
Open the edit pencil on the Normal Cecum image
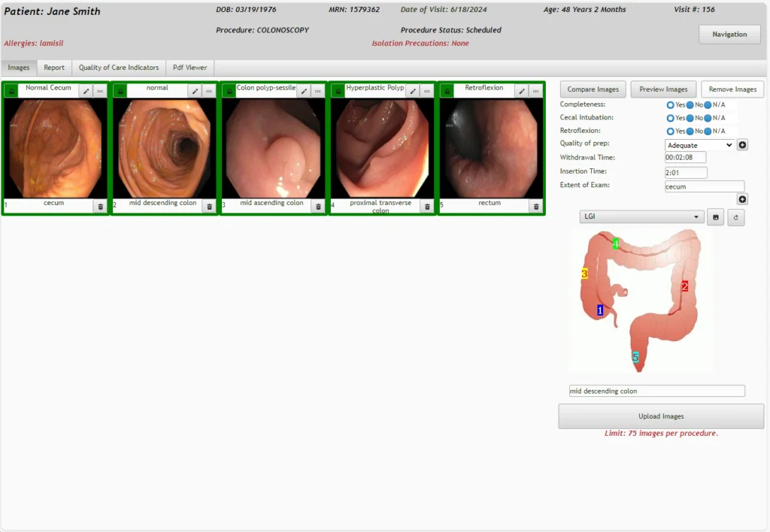pos(87,89)
